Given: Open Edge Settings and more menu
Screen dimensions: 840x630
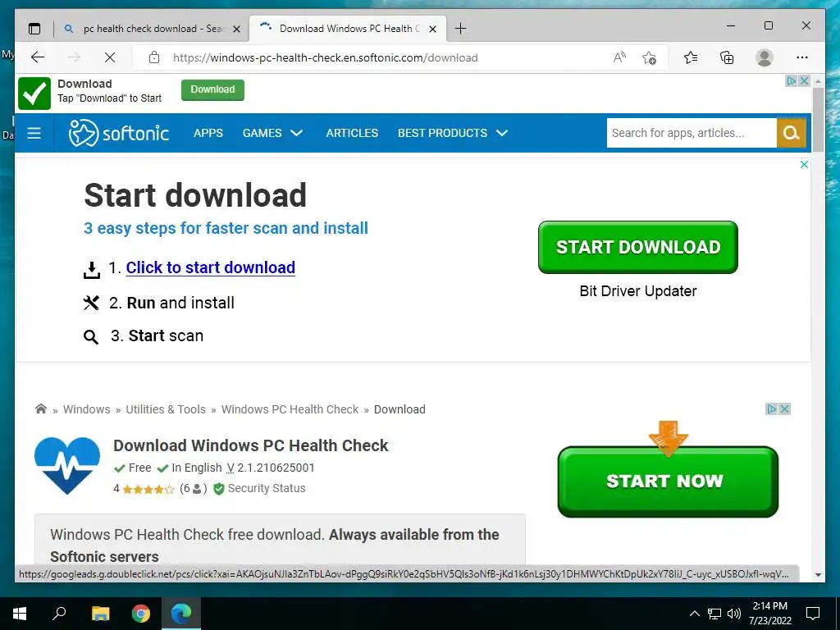Looking at the screenshot, I should (802, 57).
